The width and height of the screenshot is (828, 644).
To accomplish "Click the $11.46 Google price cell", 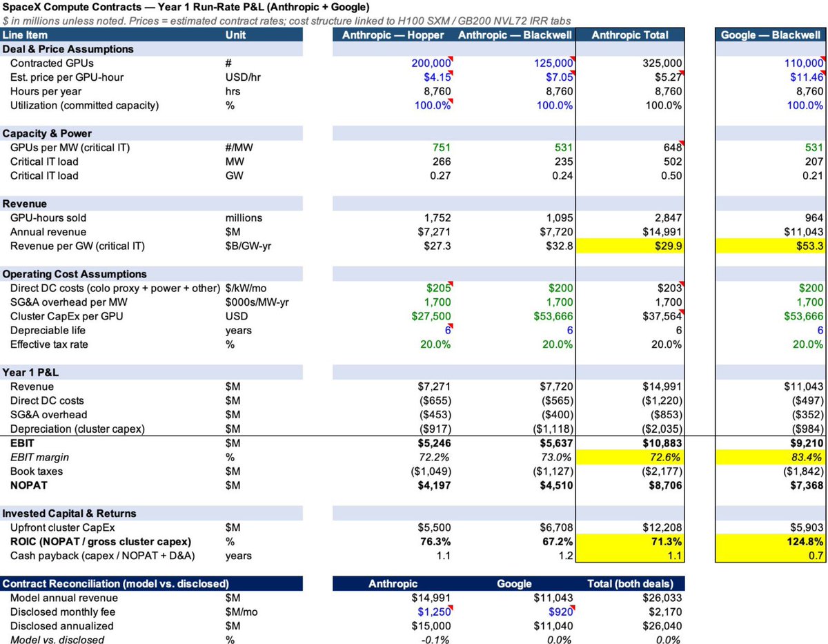I will [806, 77].
